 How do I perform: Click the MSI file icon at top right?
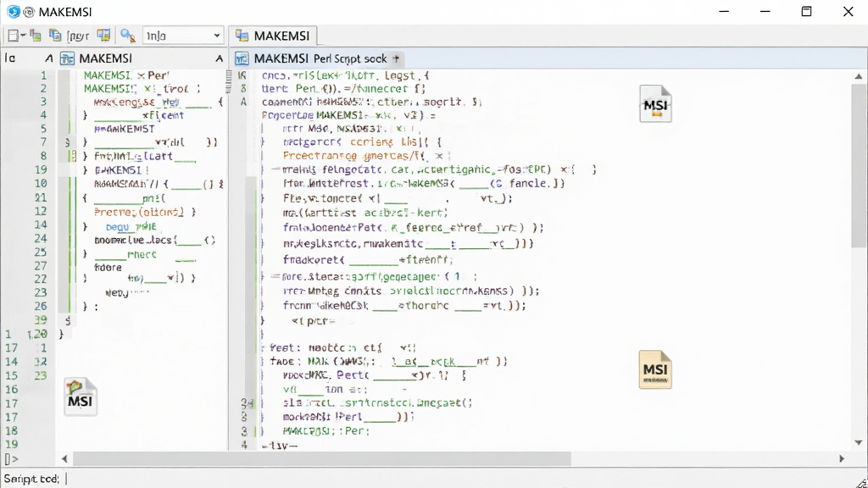click(655, 103)
